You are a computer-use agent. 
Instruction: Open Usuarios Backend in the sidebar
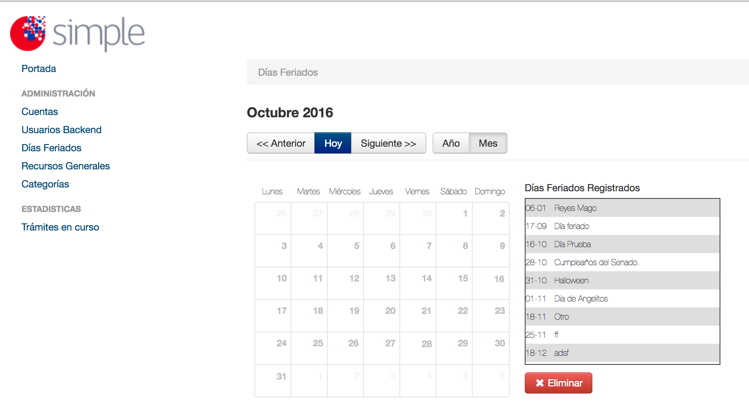62,130
